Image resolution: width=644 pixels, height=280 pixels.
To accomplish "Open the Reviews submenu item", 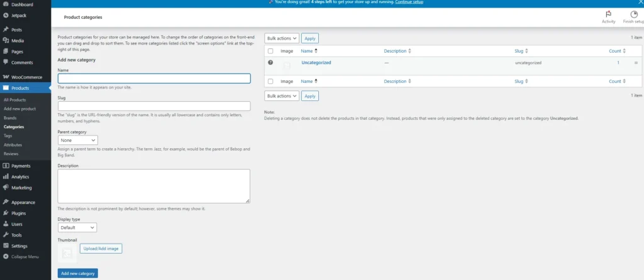I will click(x=11, y=154).
